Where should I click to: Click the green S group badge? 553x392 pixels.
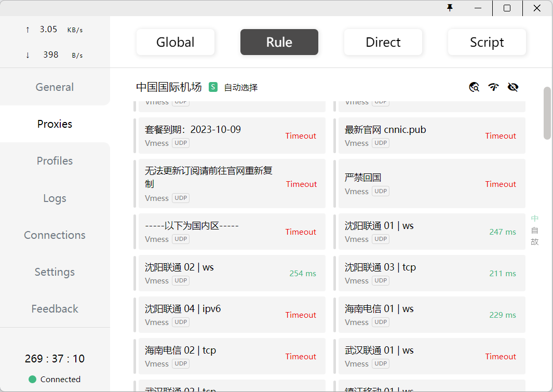(213, 87)
